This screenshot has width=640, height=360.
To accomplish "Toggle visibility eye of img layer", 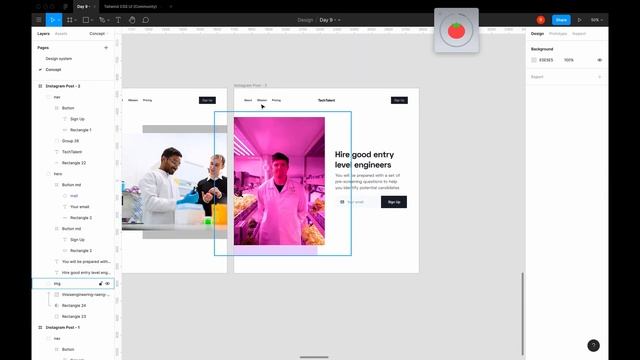I will click(108, 283).
